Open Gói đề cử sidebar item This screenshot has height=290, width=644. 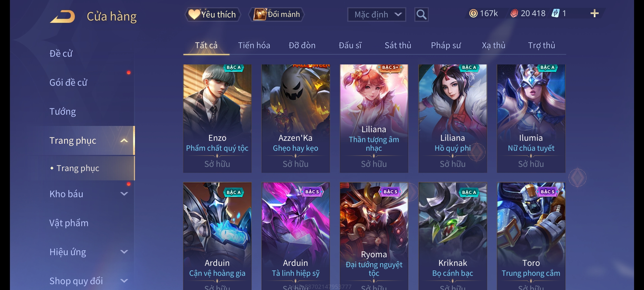click(x=68, y=82)
